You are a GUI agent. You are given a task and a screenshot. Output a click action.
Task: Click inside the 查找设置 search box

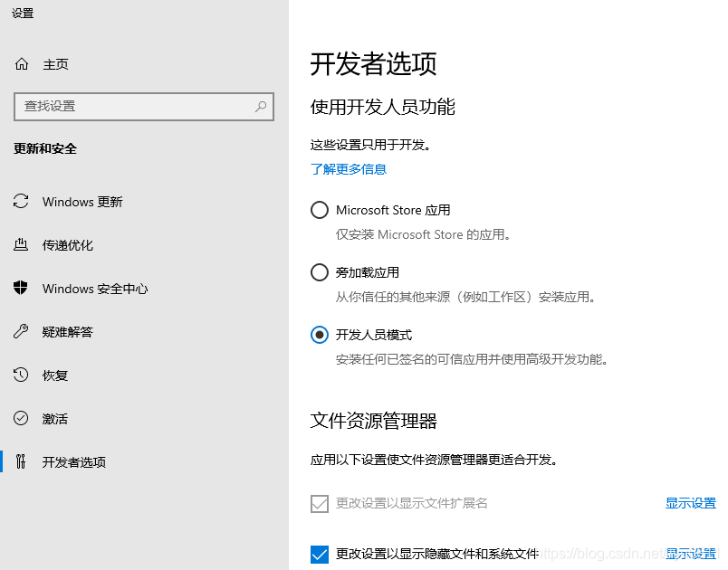[x=136, y=106]
